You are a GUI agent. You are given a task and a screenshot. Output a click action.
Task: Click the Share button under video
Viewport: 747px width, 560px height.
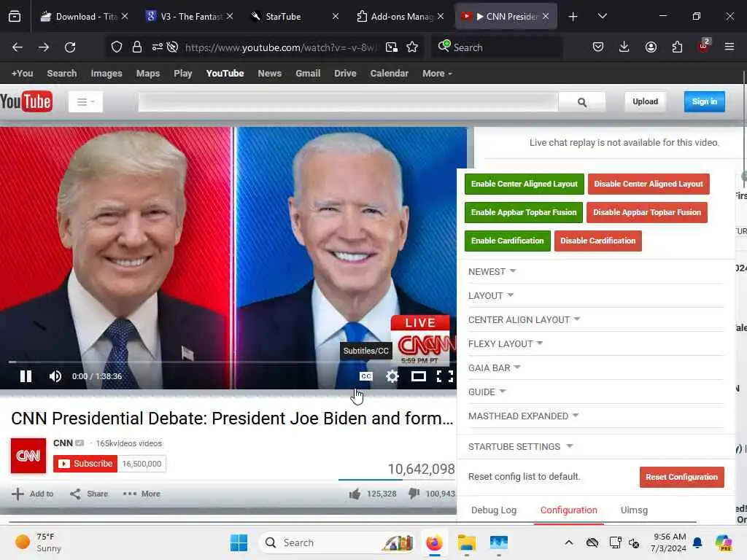[89, 494]
